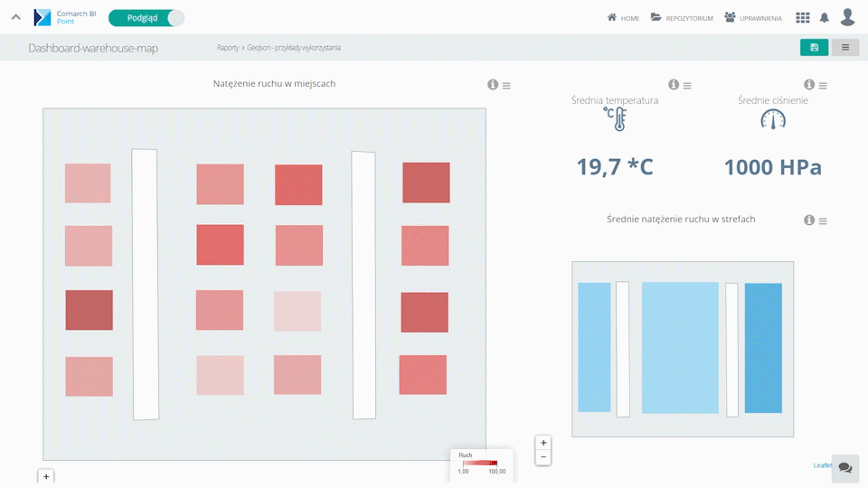This screenshot has height=488, width=868.
Task: Open the apps grid icon
Action: tap(803, 17)
